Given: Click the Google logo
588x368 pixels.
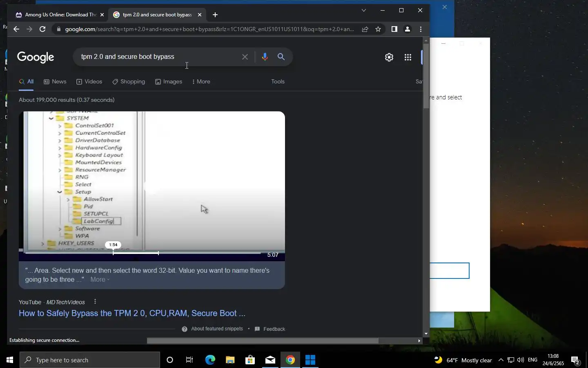Looking at the screenshot, I should click(x=36, y=57).
